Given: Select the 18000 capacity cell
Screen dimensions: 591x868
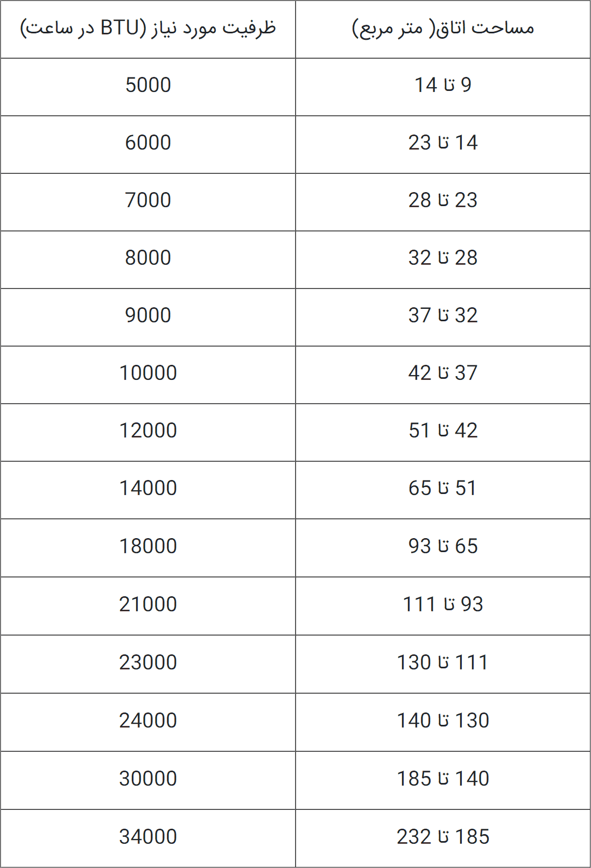Looking at the screenshot, I should (148, 546).
